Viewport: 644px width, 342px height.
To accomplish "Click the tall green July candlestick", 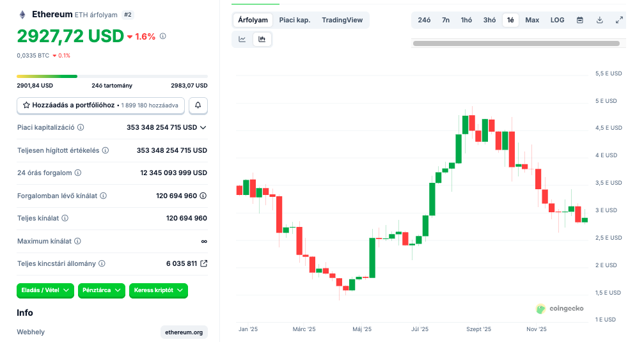I will 432,199.
